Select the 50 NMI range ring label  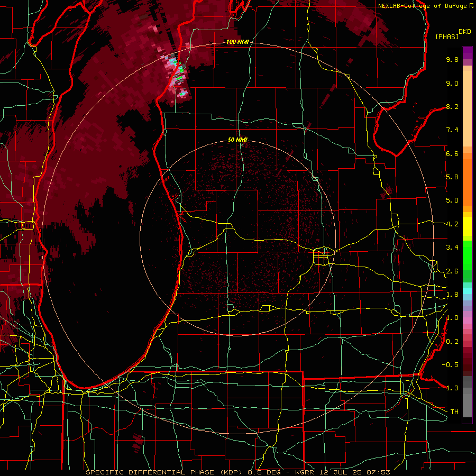point(237,140)
